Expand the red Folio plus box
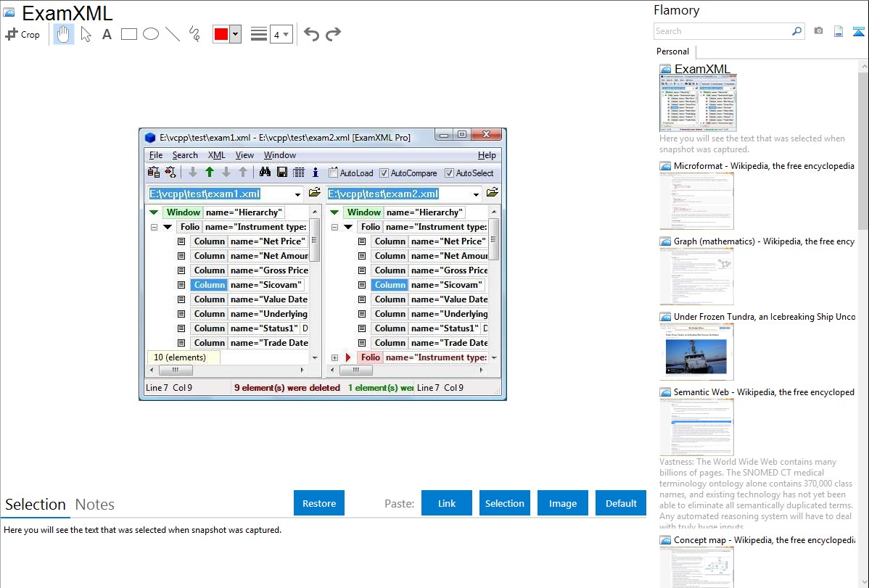The height and width of the screenshot is (588, 869). click(x=334, y=357)
